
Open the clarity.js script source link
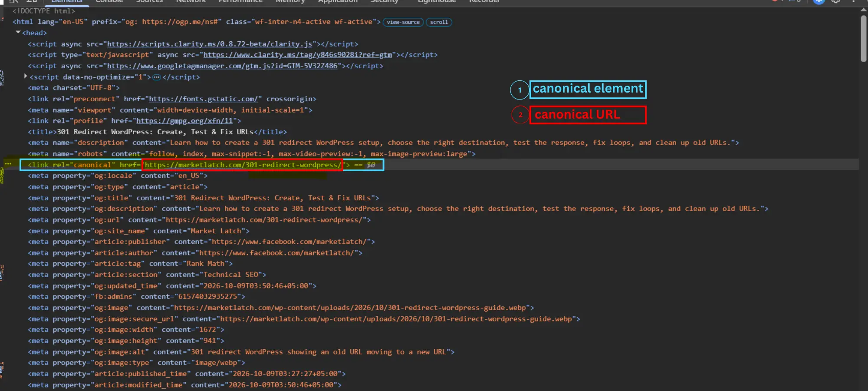coord(210,44)
